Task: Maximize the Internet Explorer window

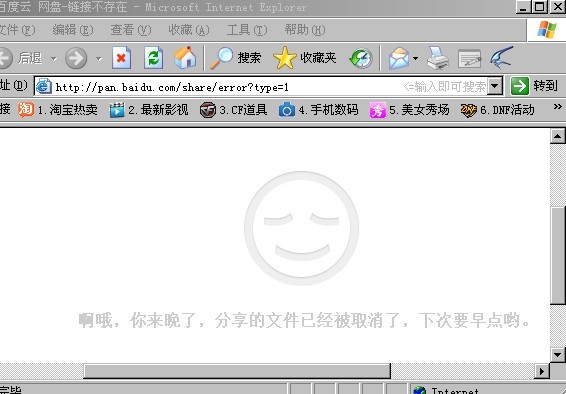Action: pos(540,7)
